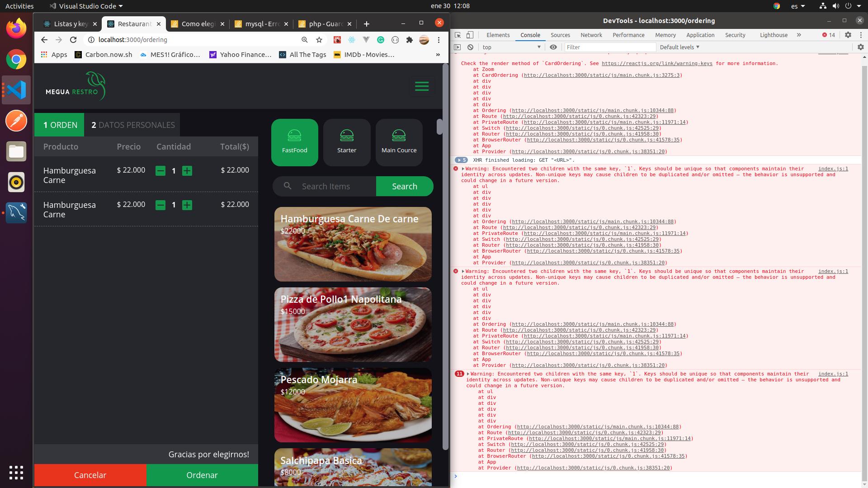Select the Console tab in DevTools

coord(529,34)
